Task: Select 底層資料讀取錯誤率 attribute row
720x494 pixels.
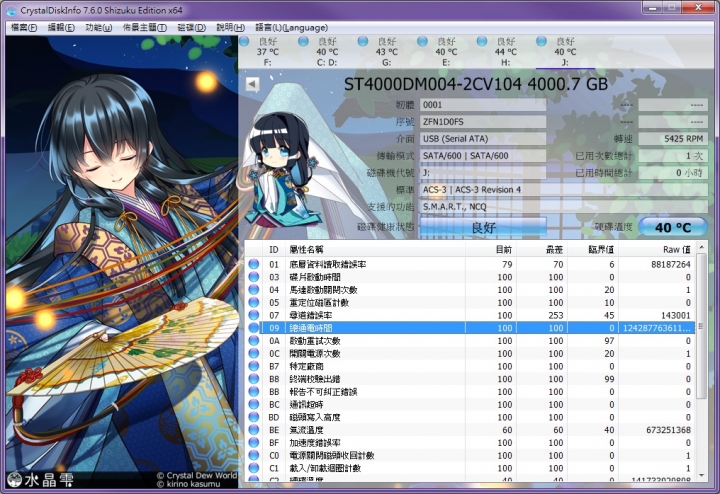Action: point(470,264)
